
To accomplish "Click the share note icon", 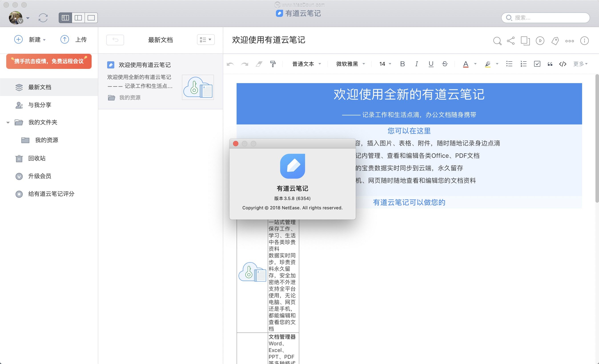I will pyautogui.click(x=511, y=41).
